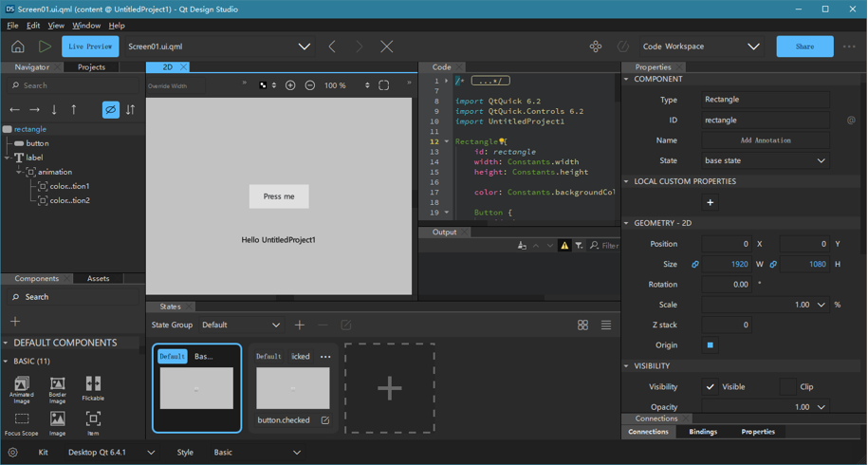Screen dimensions: 868x465
Task: Zoom in on 2D canvas
Action: click(x=290, y=85)
